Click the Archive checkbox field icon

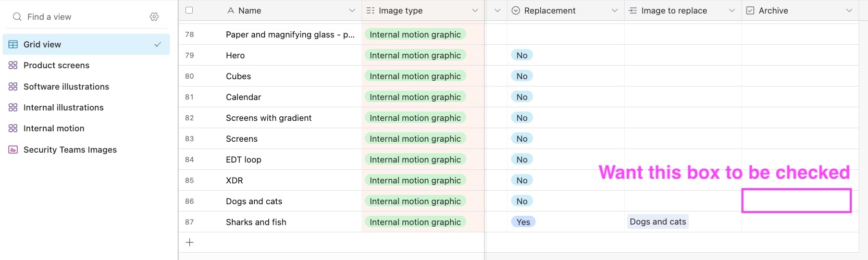(750, 10)
